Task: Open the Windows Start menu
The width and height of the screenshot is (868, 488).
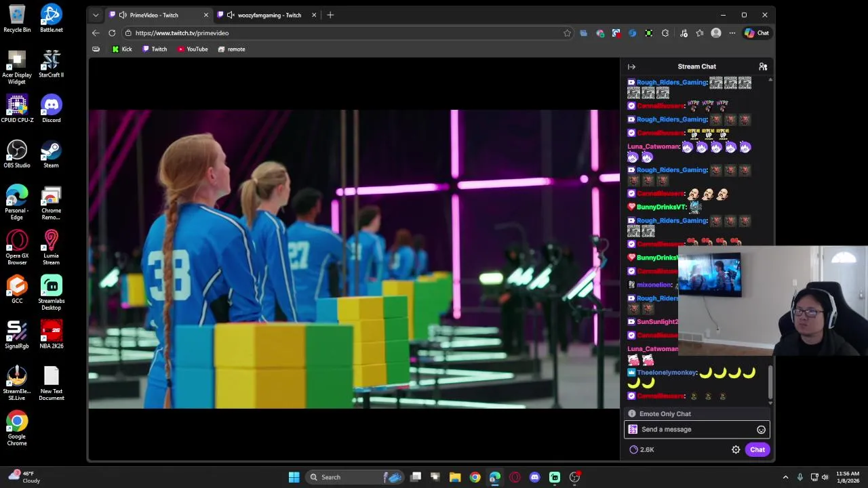Action: click(x=294, y=477)
